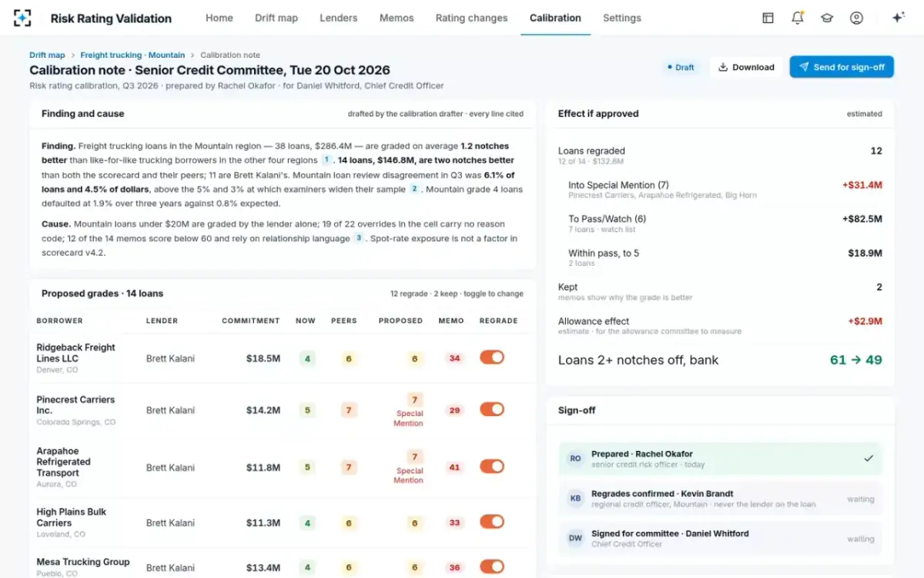
Task: Click Loans regraded count 12
Action: 876,151
